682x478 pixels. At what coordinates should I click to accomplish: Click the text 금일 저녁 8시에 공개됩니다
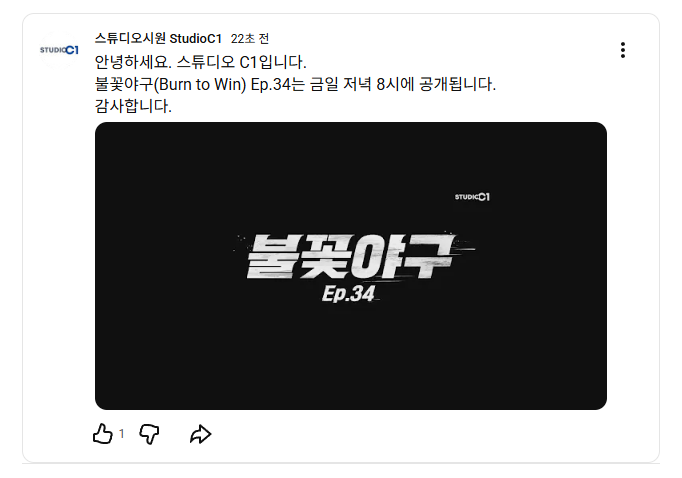(403, 84)
